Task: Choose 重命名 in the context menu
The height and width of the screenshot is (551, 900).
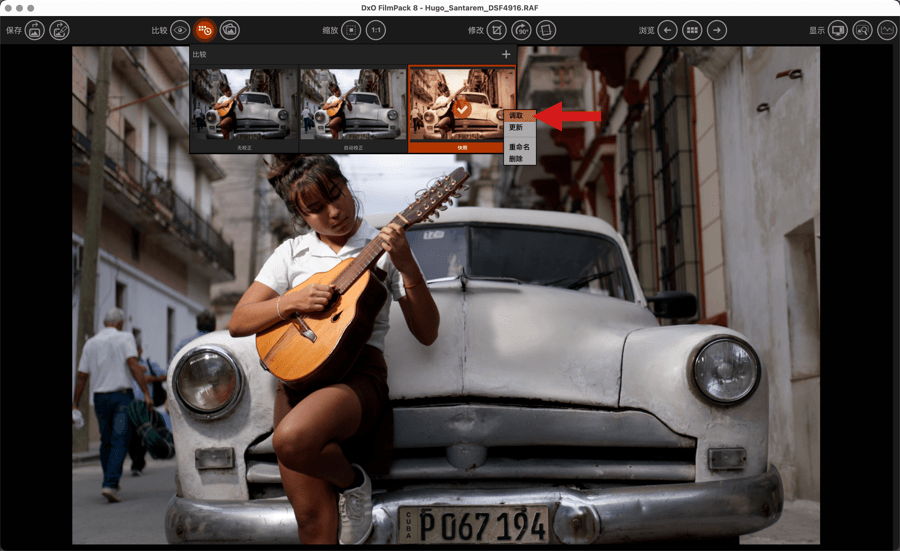Action: [x=518, y=147]
